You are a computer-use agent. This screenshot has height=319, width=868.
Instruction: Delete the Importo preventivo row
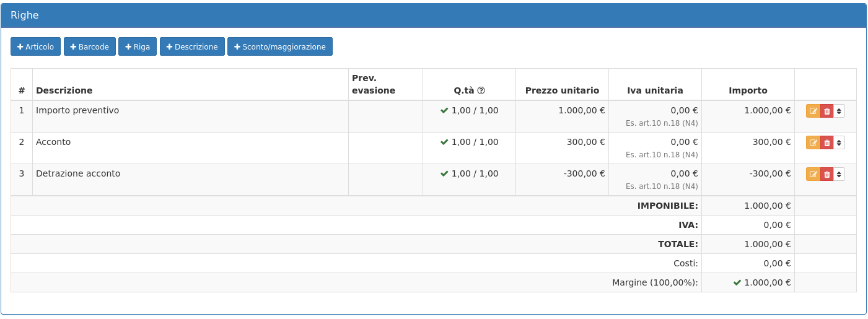826,111
